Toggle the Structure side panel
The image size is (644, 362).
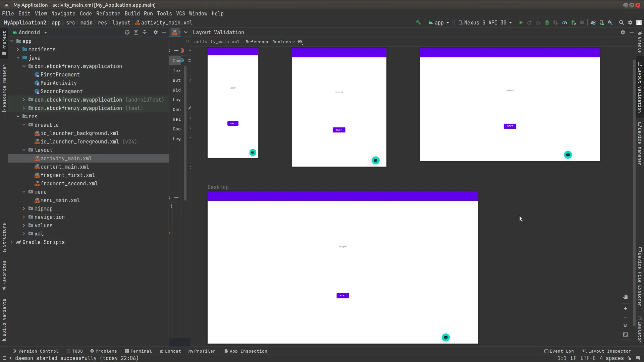coord(4,237)
